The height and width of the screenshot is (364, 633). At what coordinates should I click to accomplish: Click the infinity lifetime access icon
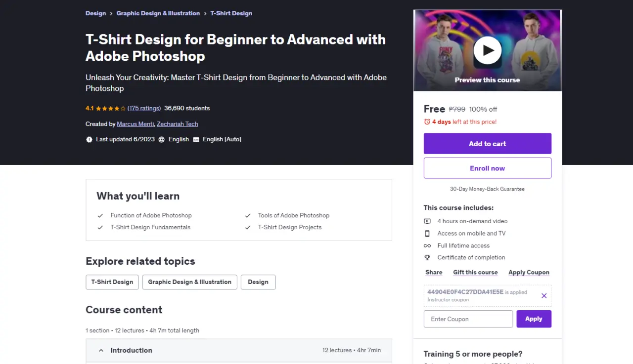(x=427, y=245)
